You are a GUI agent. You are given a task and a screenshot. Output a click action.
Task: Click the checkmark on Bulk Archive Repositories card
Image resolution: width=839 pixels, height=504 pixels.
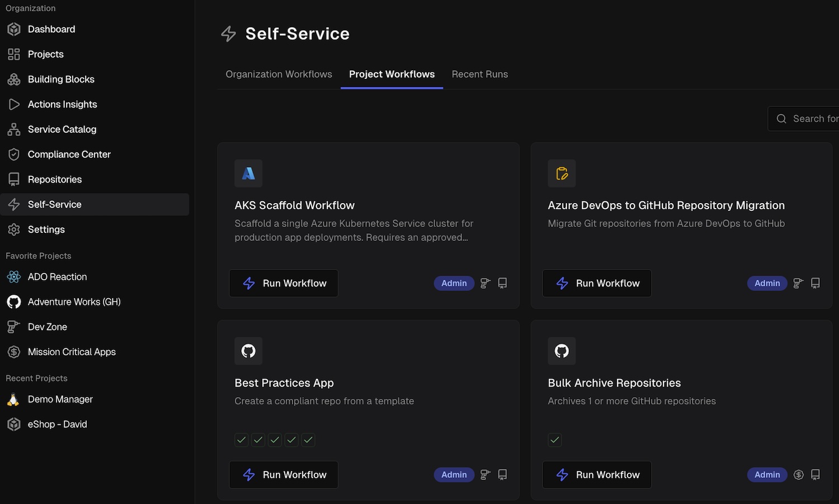[555, 440]
